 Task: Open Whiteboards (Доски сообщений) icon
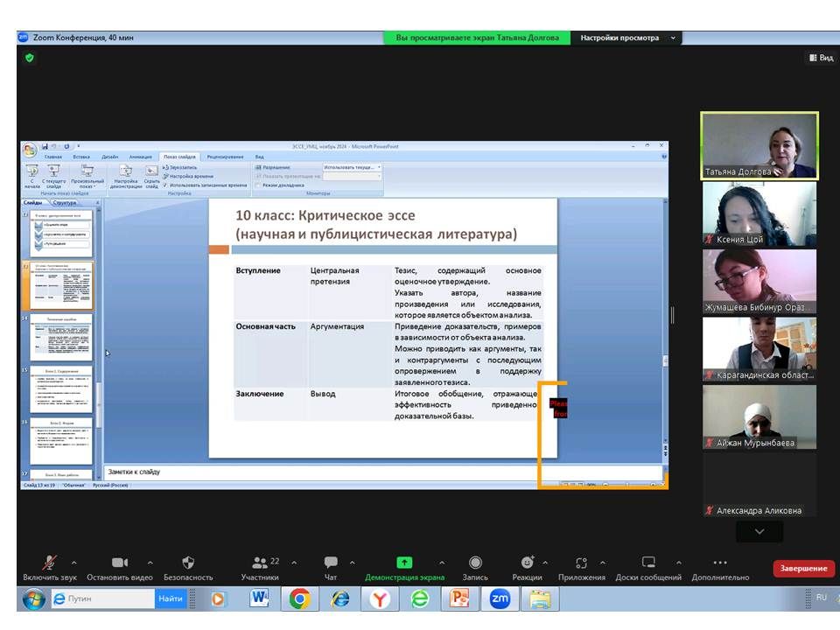pos(648,563)
